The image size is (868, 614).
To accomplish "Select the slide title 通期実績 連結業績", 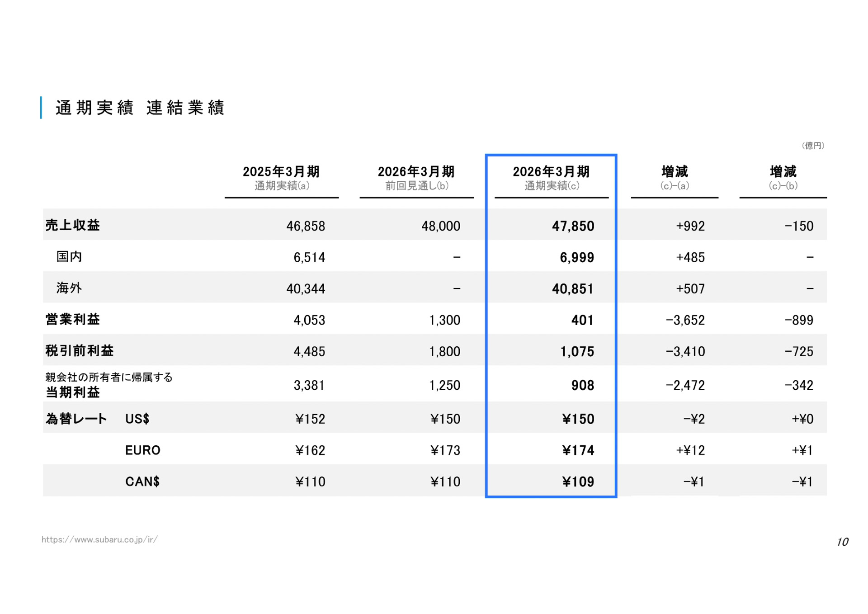I will pyautogui.click(x=140, y=108).
